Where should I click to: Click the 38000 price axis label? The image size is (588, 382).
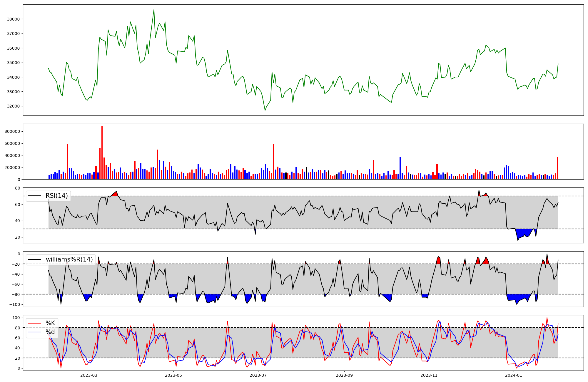pyautogui.click(x=13, y=19)
